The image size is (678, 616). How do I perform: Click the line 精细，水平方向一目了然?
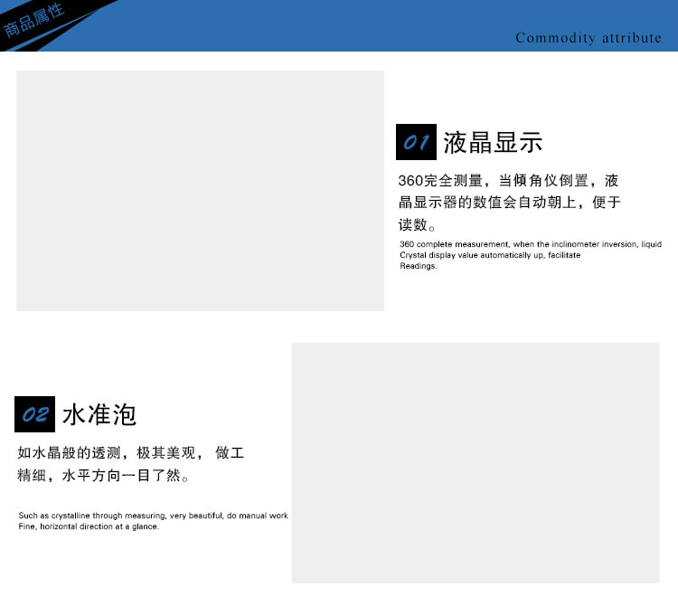click(103, 476)
